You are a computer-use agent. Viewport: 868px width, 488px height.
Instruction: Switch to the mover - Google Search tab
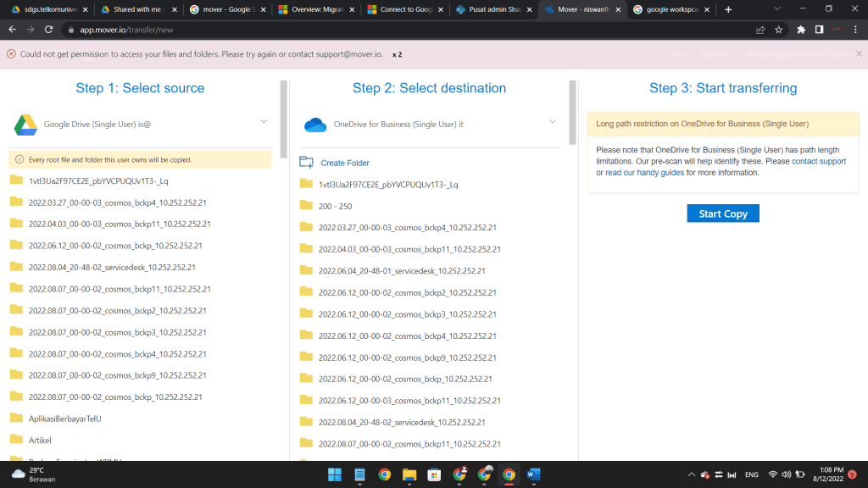[x=227, y=9]
